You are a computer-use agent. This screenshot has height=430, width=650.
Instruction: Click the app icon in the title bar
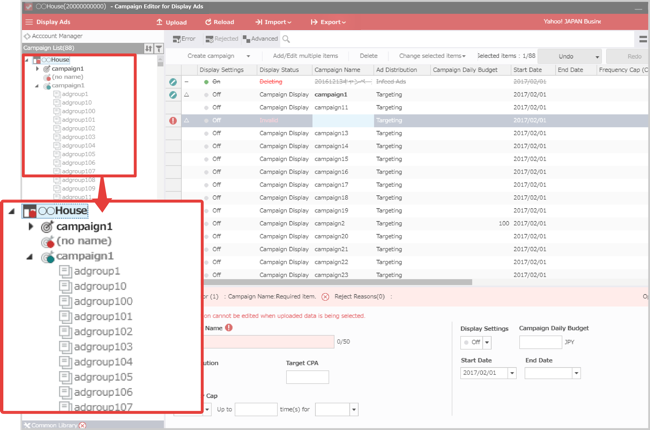point(29,7)
